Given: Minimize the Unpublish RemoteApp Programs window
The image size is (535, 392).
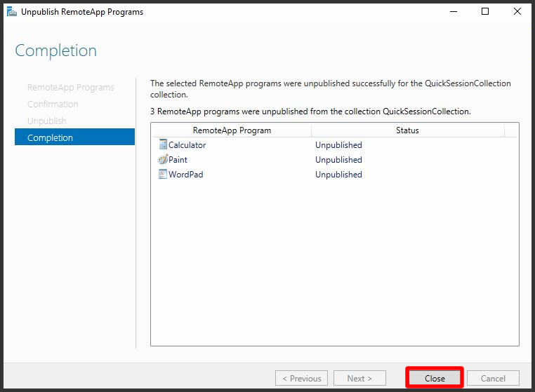Looking at the screenshot, I should click(x=453, y=12).
